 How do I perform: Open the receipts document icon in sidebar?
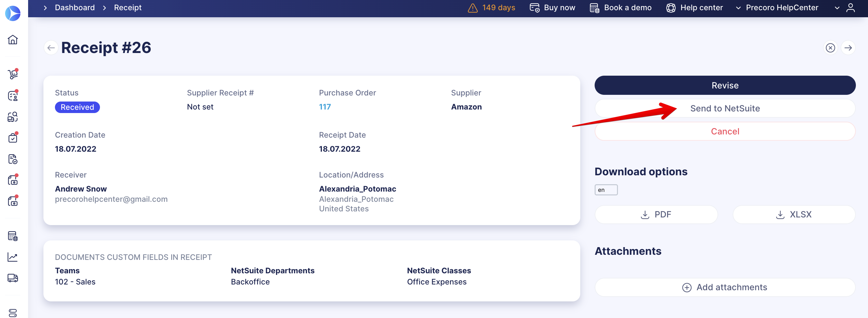[x=12, y=159]
